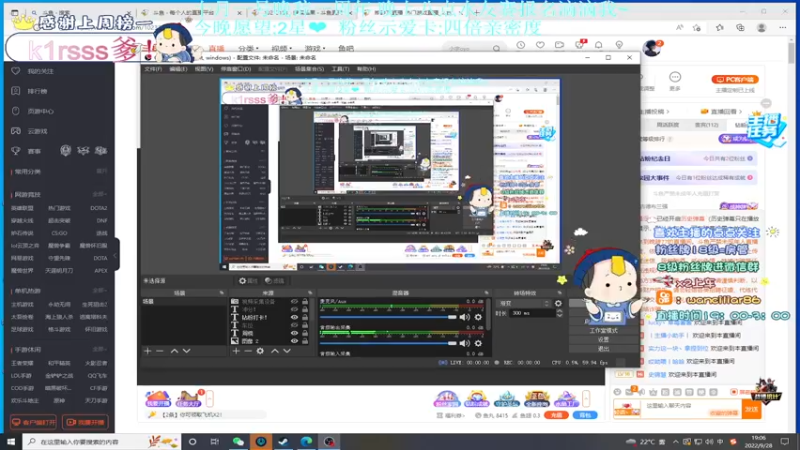Toggle lock on 钻粉打卡 source

click(305, 317)
